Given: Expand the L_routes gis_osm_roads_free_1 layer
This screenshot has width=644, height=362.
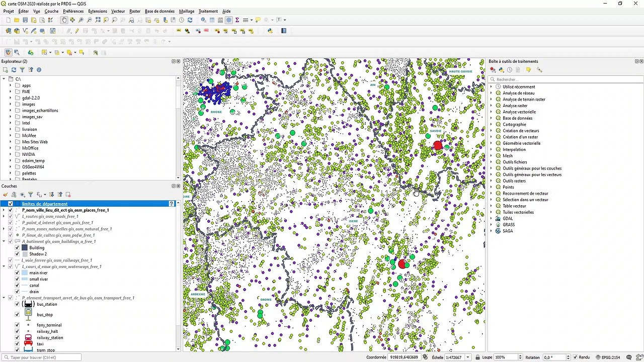Looking at the screenshot, I should 4,216.
